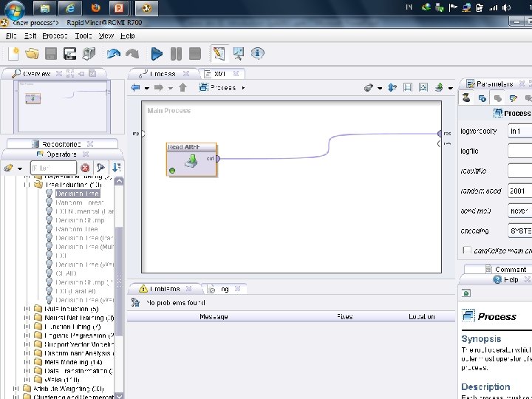Select the Random Forest operator

coord(80,202)
